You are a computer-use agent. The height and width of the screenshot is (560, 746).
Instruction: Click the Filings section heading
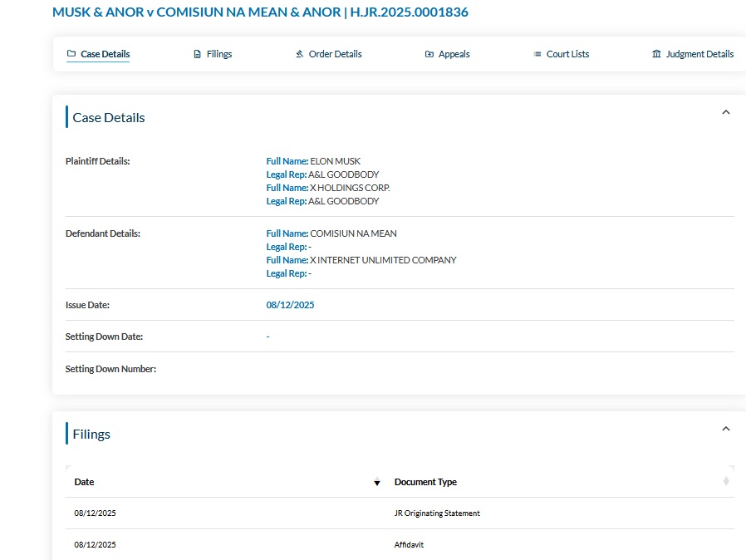click(91, 434)
